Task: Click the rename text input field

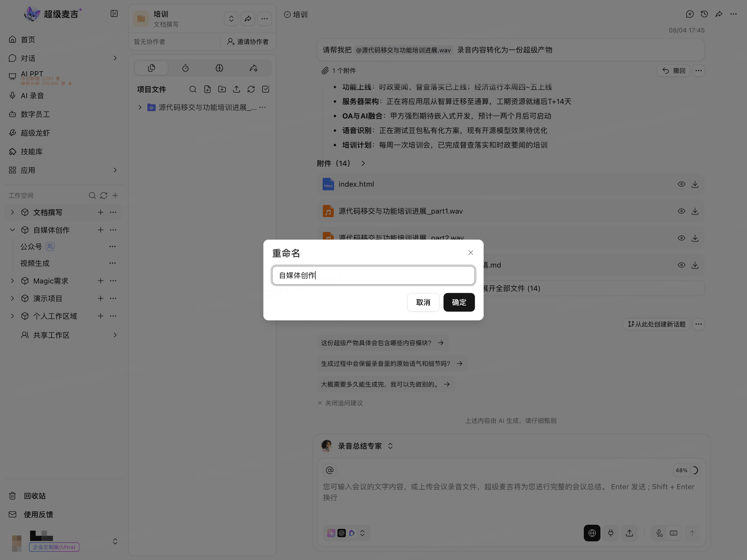Action: pyautogui.click(x=373, y=275)
